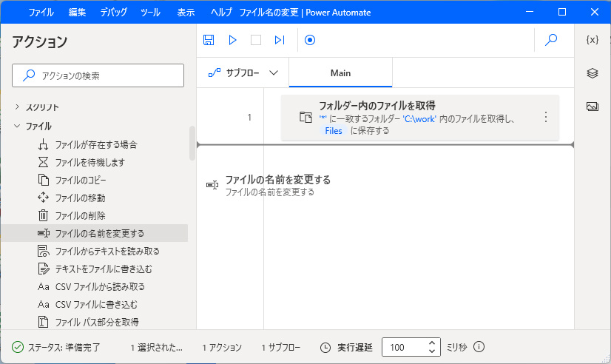Open the more options for step 1

546,117
